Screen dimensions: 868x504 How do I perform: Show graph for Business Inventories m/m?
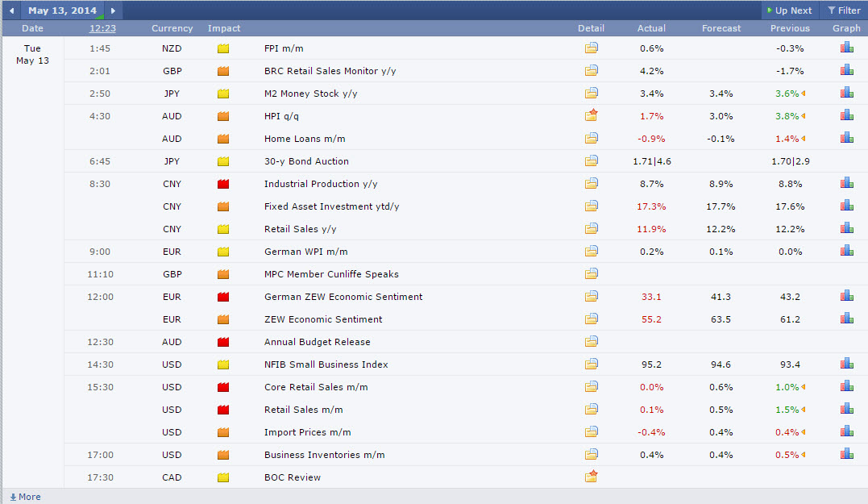846,454
